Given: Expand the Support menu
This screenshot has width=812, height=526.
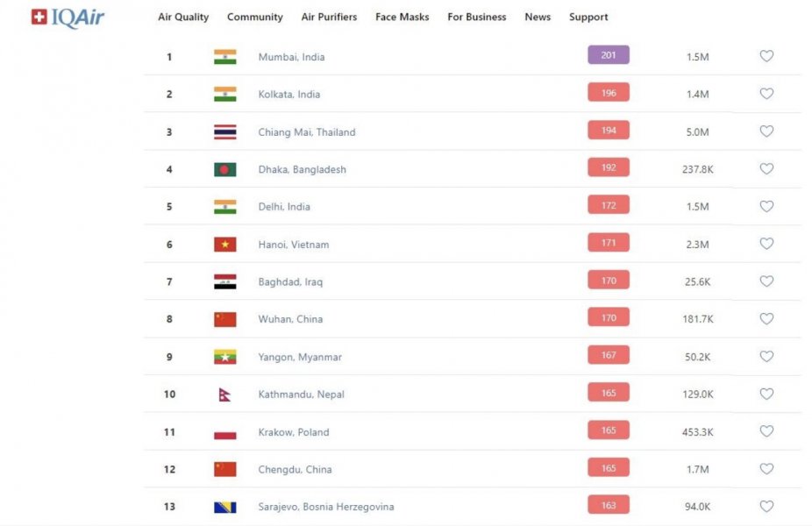Looking at the screenshot, I should click(588, 17).
